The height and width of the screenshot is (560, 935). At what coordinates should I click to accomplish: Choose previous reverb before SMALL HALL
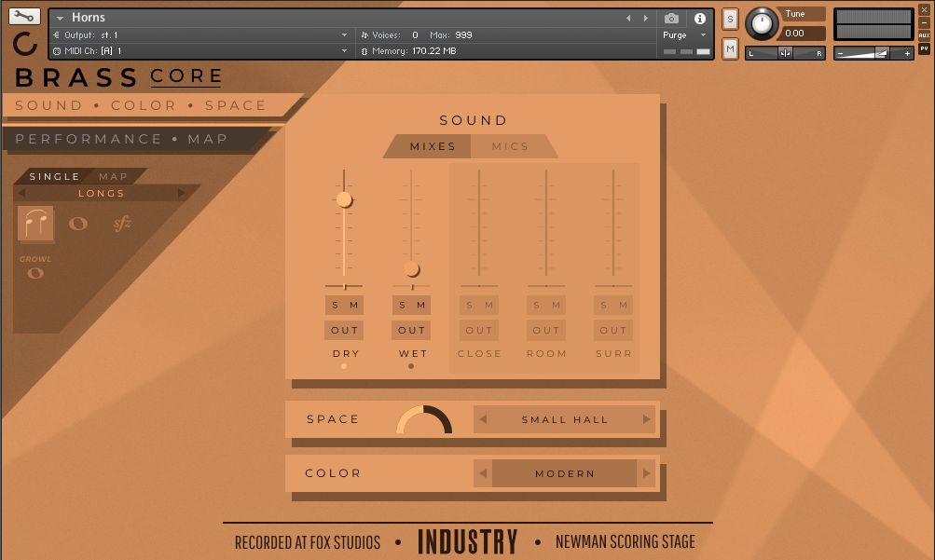tap(483, 419)
